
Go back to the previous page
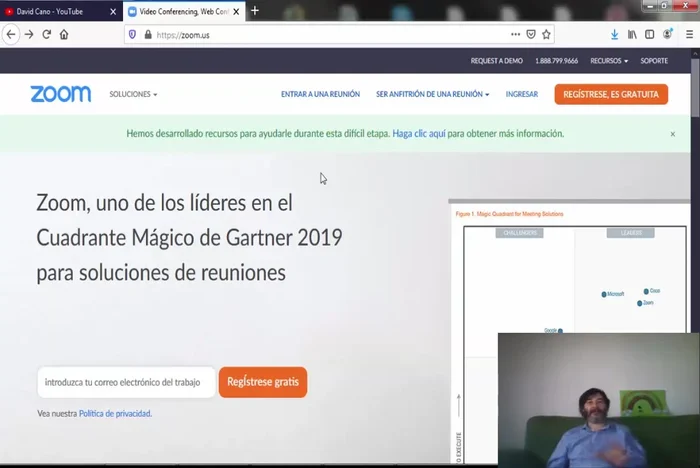(x=11, y=34)
